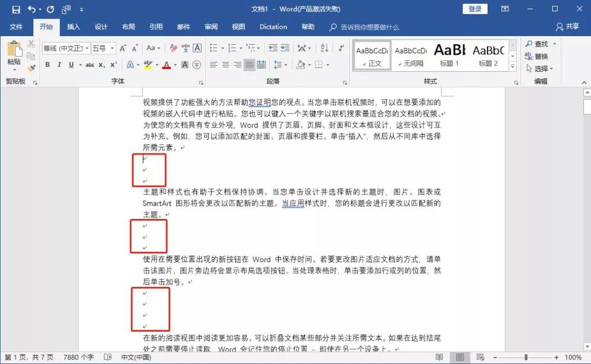591x364 pixels.
Task: Click the 标题 1 style thumbnail
Action: tap(449, 55)
